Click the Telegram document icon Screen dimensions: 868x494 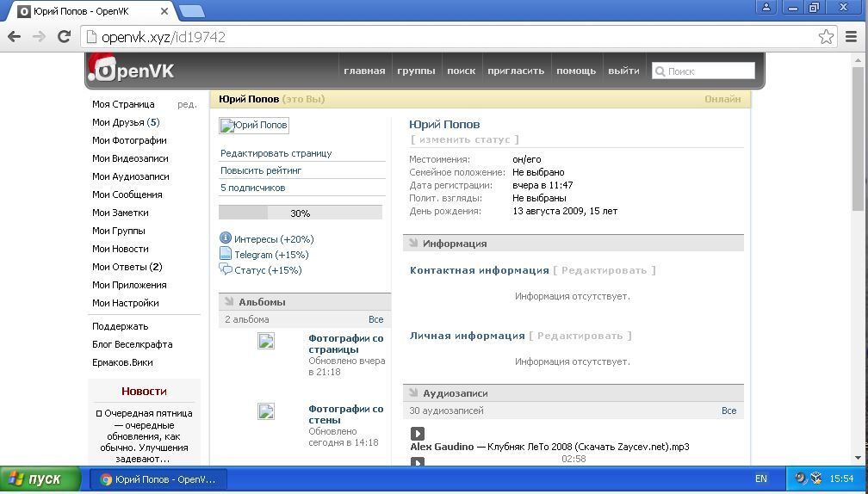(226, 254)
